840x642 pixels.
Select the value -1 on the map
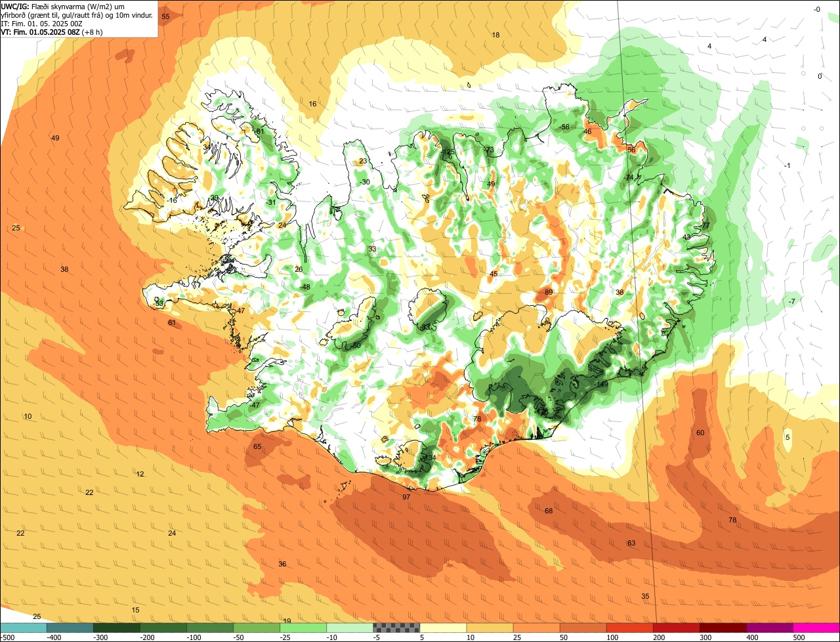pos(787,165)
